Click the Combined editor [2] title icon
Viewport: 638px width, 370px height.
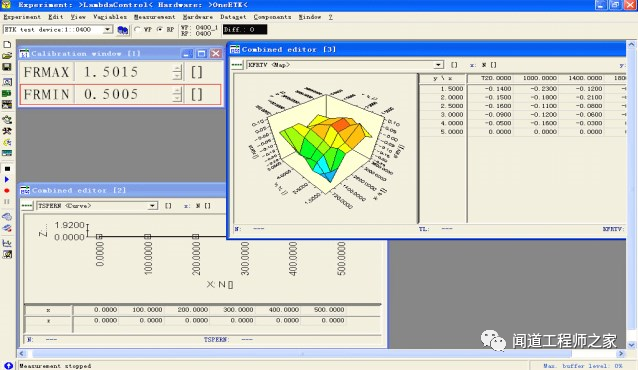25,190
